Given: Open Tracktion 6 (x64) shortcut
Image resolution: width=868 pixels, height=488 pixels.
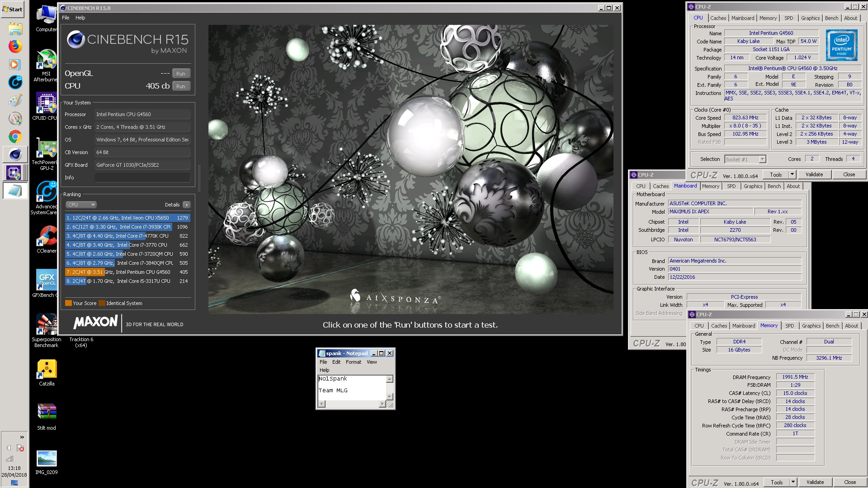Looking at the screenshot, I should (81, 342).
